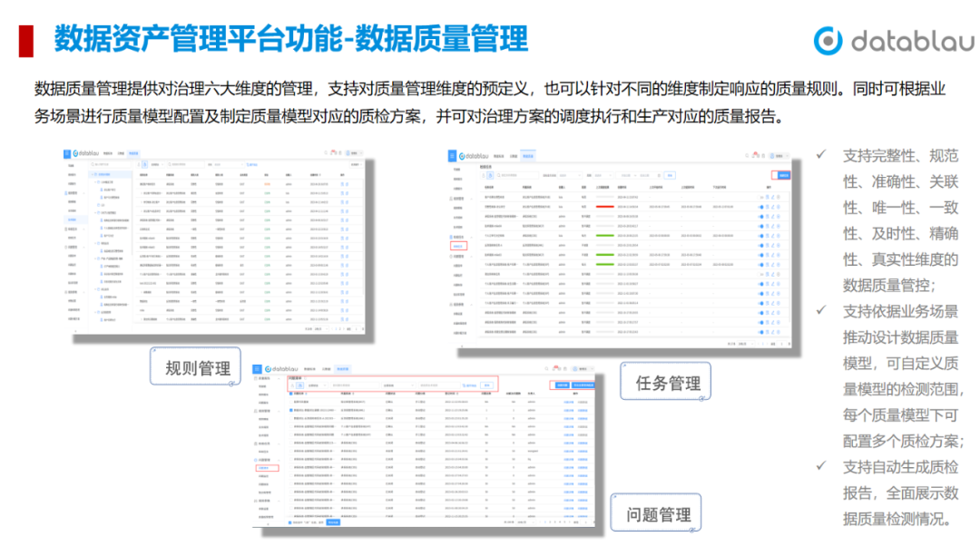Viewport: 980px width, 546px height.
Task: Click slide title 数据资产管理平台功能-数据质量管理
Action: pos(290,39)
